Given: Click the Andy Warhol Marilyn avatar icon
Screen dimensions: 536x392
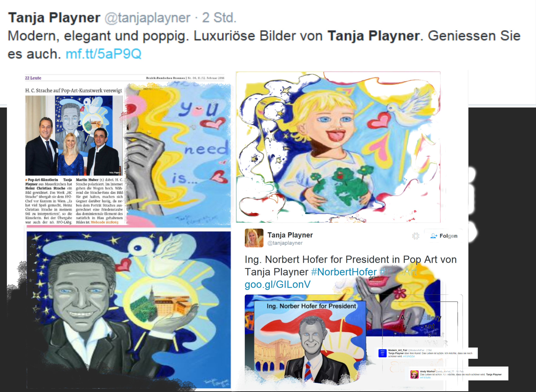Looking at the screenshot, I should click(415, 374).
